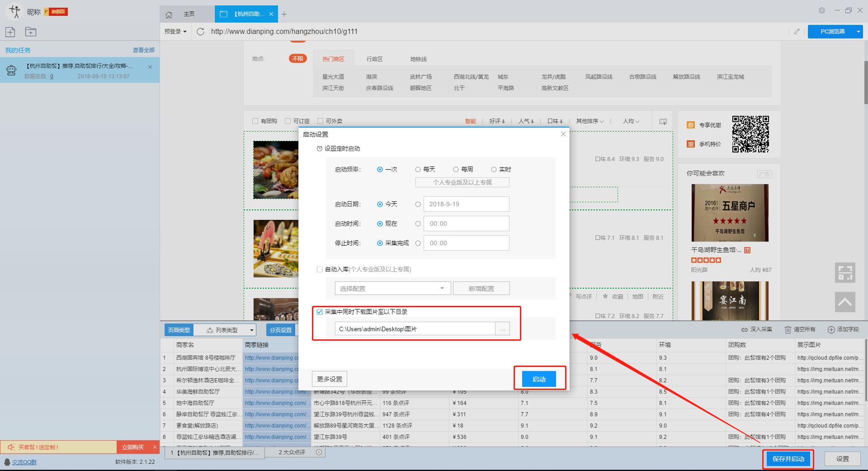Open the 预登录 dropdown
This screenshot has width=868, height=471.
click(175, 31)
